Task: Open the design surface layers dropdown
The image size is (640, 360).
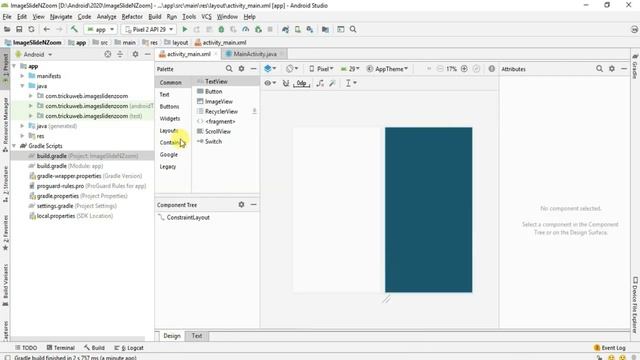Action: tap(270, 69)
